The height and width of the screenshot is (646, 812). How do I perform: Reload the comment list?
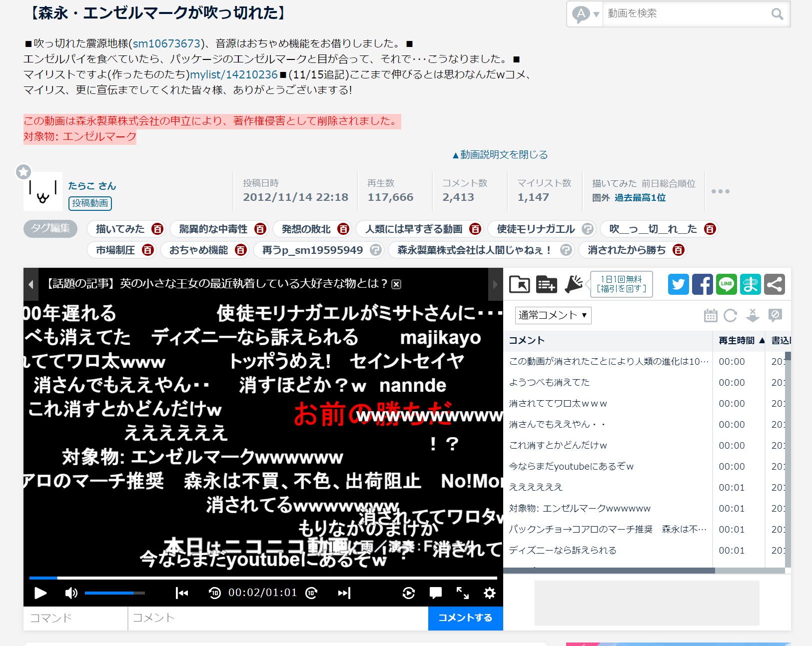pyautogui.click(x=731, y=315)
